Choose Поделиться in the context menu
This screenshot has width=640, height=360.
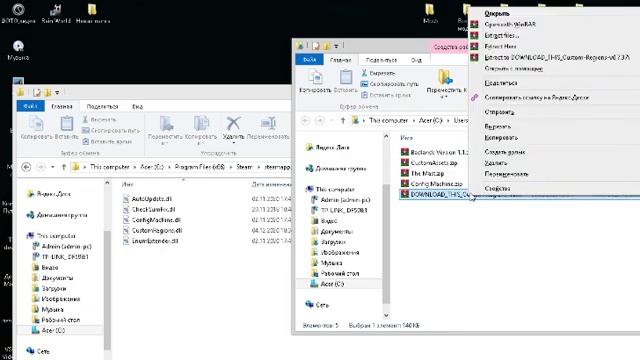coord(501,83)
